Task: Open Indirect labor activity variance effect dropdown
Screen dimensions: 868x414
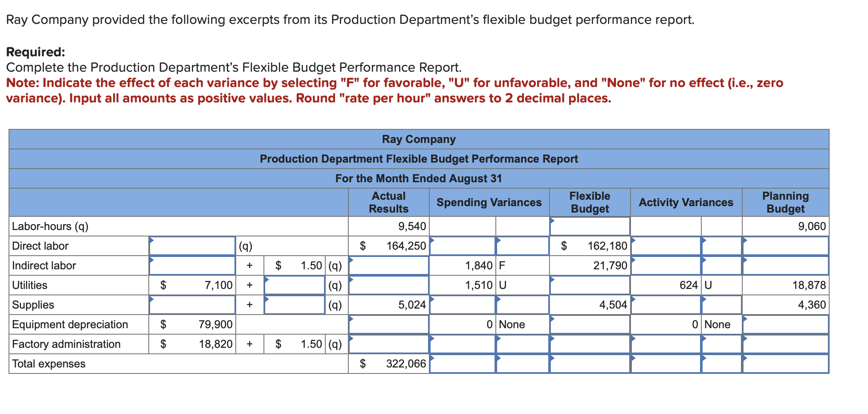Action: point(721,265)
